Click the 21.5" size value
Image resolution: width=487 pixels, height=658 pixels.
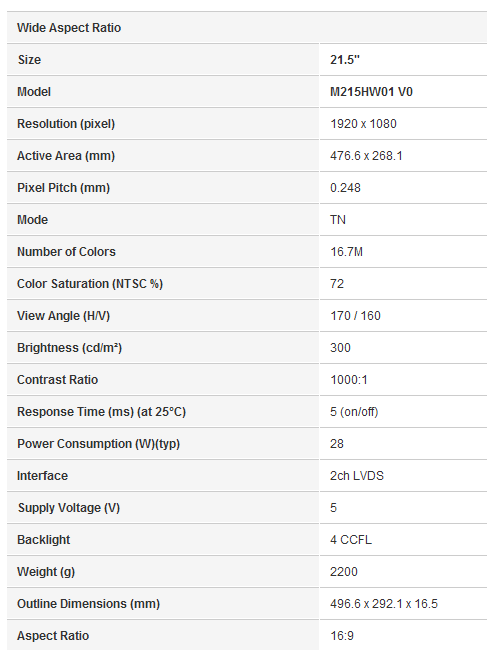click(x=345, y=60)
